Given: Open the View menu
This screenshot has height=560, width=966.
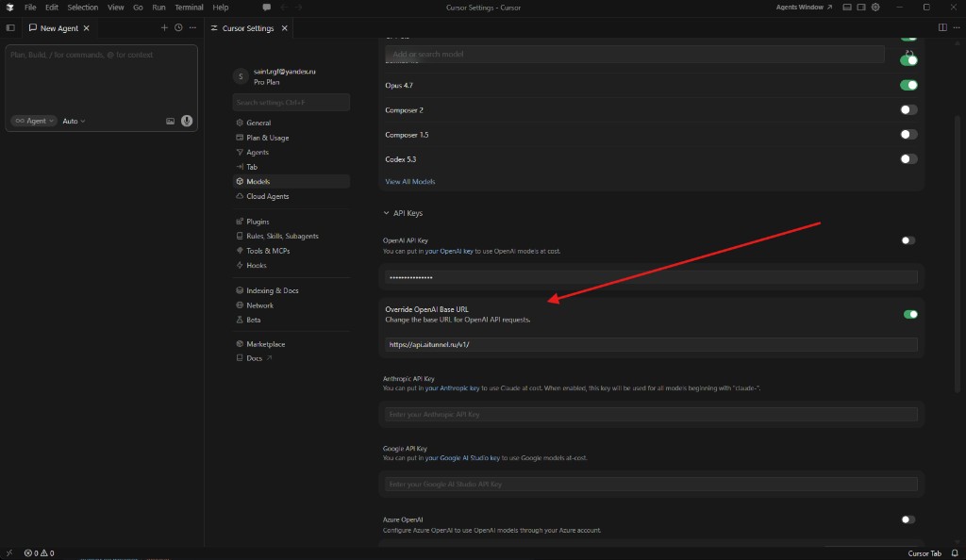Looking at the screenshot, I should pyautogui.click(x=115, y=8).
